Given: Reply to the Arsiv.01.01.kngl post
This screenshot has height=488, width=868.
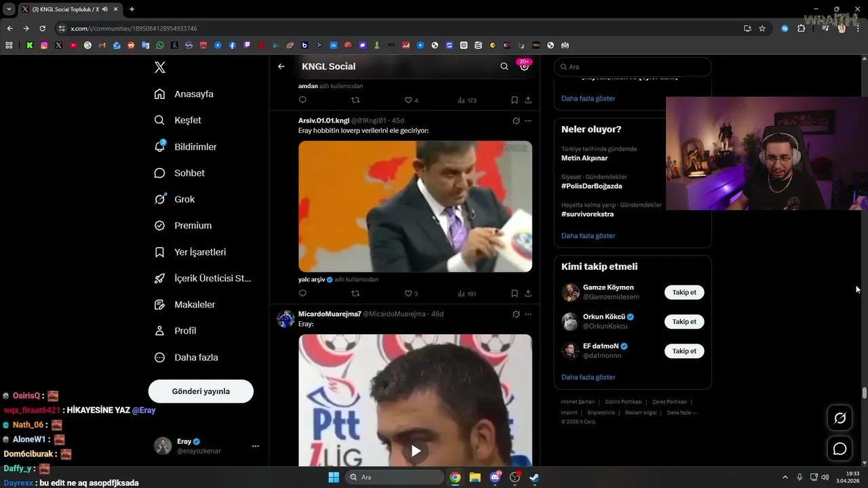Looking at the screenshot, I should [x=302, y=293].
